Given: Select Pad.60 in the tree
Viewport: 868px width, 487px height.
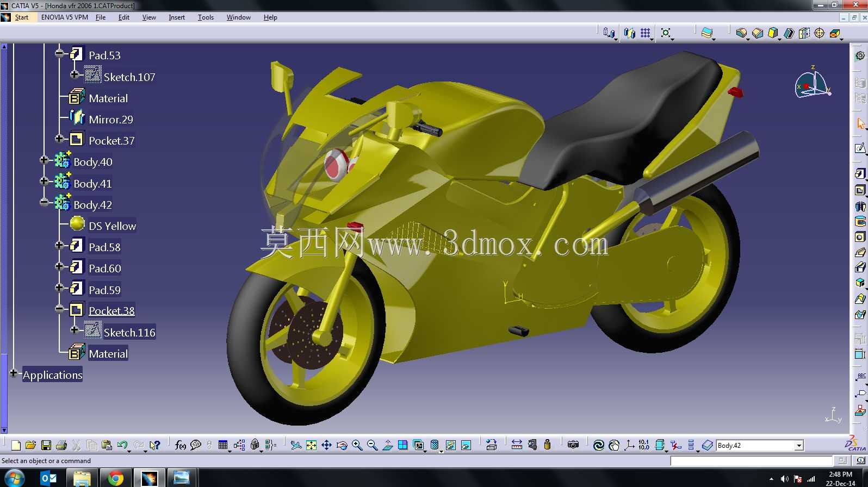Looking at the screenshot, I should click(105, 269).
